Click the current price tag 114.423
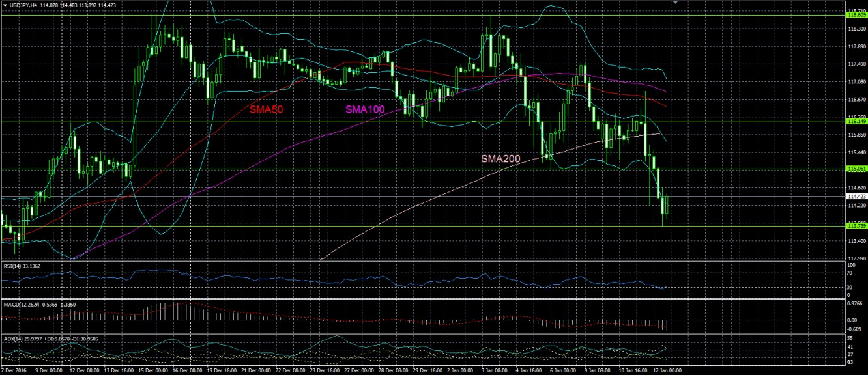Image resolution: width=868 pixels, height=375 pixels. [x=856, y=196]
